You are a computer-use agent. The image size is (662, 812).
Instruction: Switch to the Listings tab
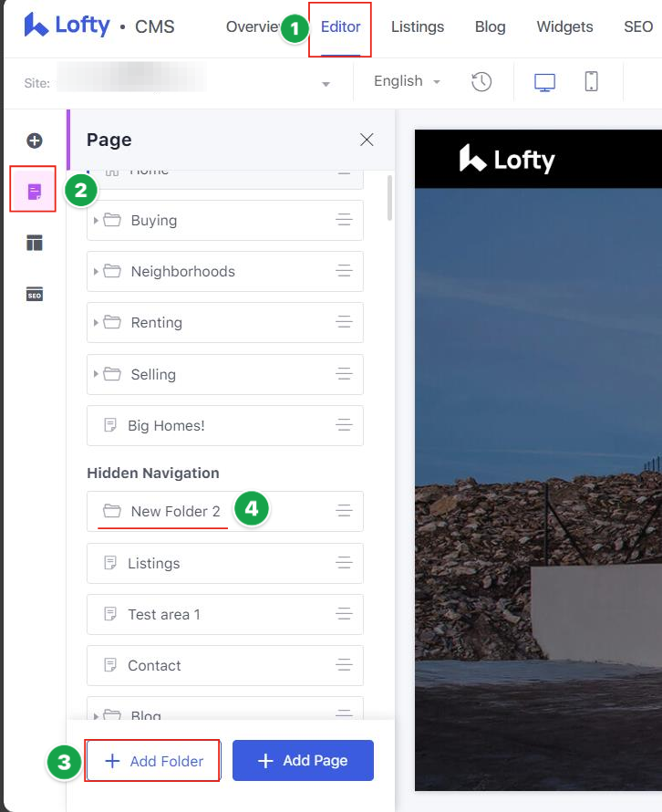(x=417, y=27)
